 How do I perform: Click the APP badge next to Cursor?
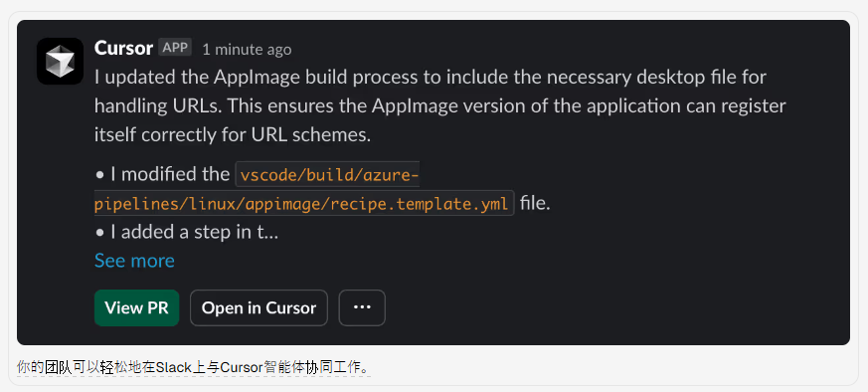[x=175, y=48]
